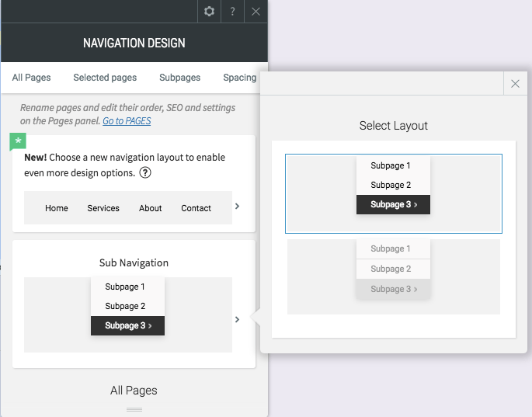Grab the panel handle below All Pages
This screenshot has width=532, height=417.
(134, 409)
